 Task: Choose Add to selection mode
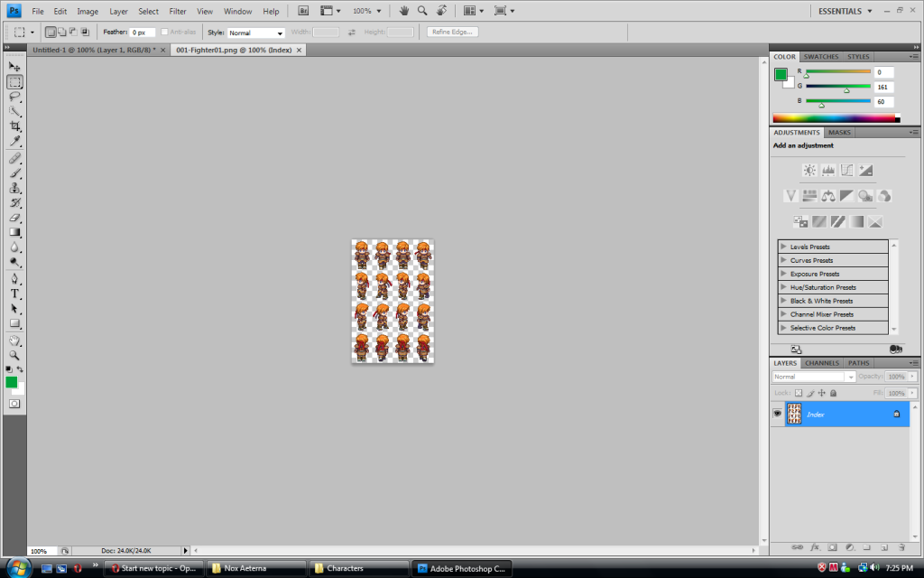(x=62, y=32)
